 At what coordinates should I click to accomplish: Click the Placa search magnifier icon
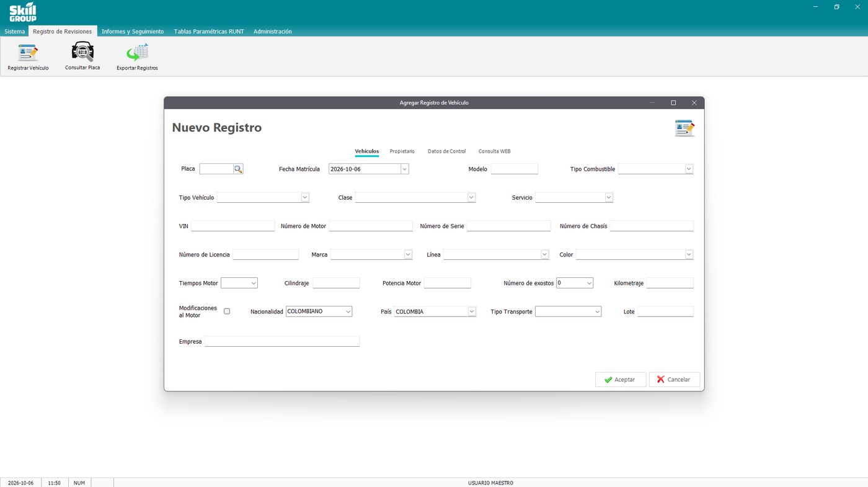click(238, 169)
